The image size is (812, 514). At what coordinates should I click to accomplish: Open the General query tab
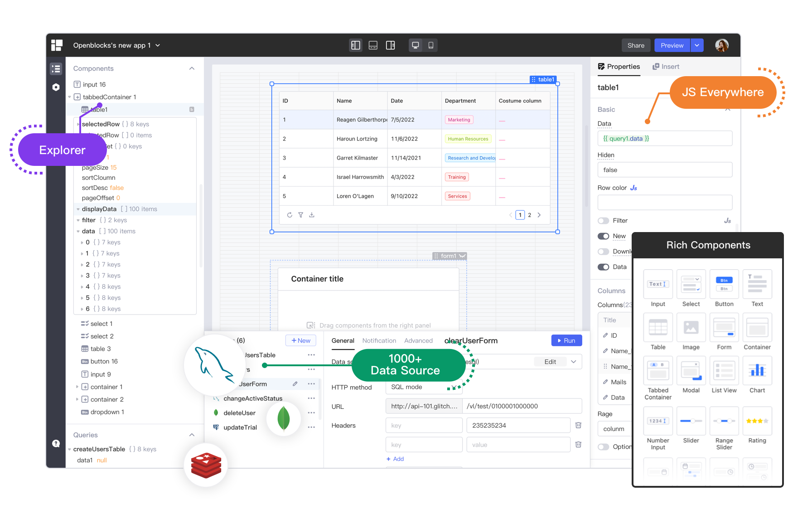(343, 341)
